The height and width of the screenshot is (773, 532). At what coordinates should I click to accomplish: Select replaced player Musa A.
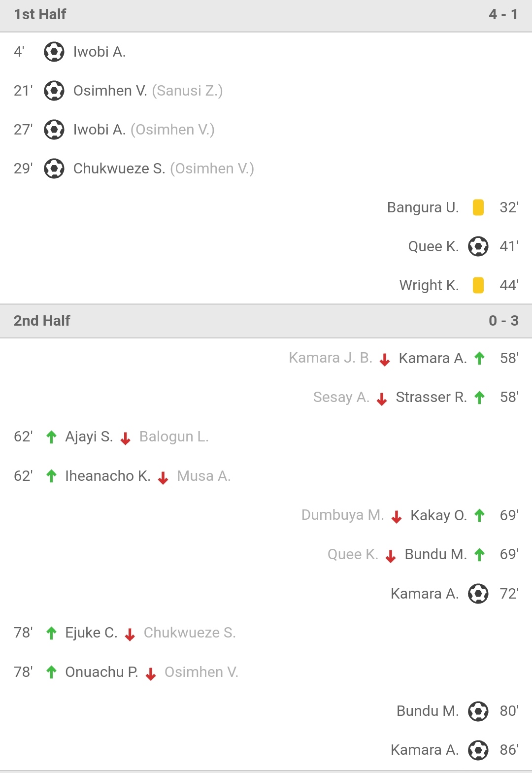click(204, 476)
